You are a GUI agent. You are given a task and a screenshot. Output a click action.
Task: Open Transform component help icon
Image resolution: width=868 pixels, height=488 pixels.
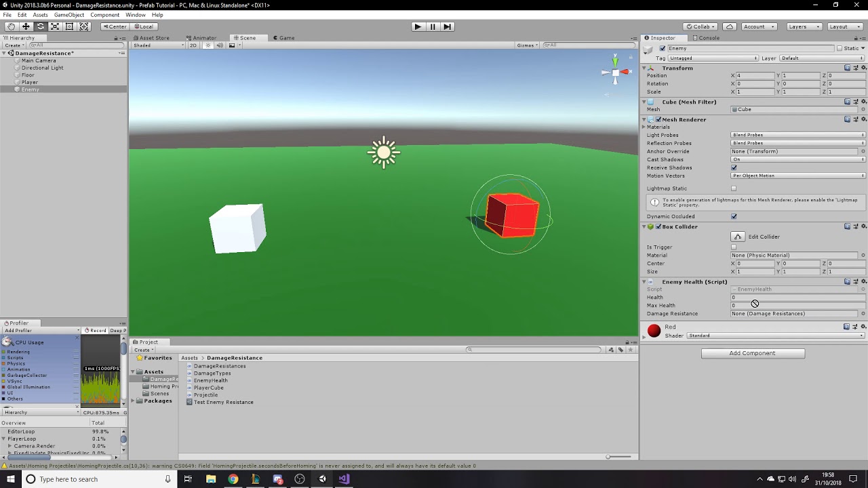[848, 68]
